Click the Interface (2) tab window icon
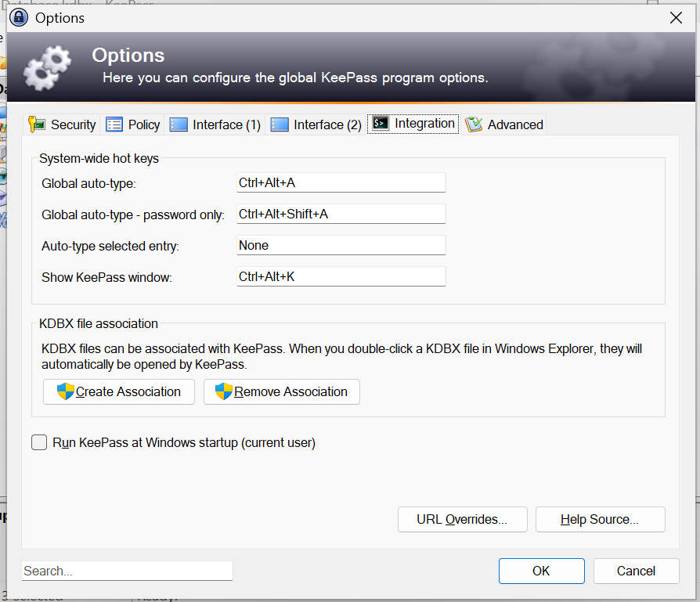 click(280, 124)
